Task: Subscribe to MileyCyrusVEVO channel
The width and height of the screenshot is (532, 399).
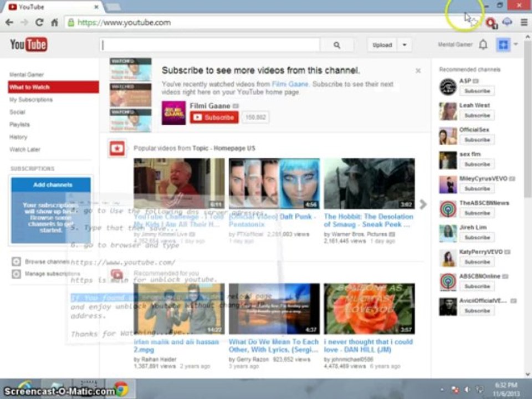Action: tap(477, 188)
